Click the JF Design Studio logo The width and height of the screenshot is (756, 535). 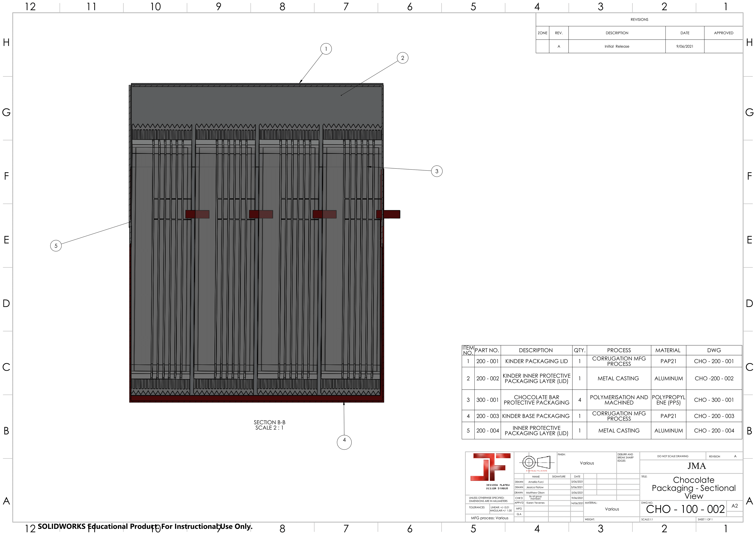pos(490,471)
